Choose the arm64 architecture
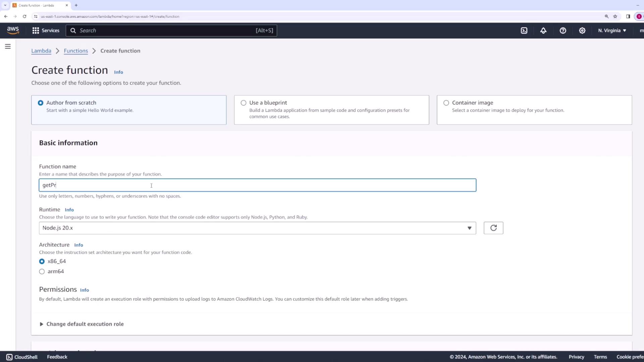644x362 pixels. [42, 271]
